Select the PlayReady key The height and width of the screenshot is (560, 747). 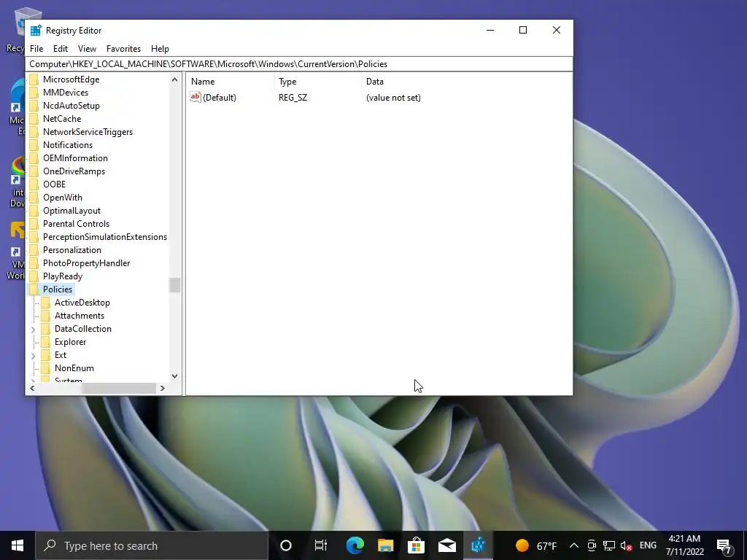(63, 276)
